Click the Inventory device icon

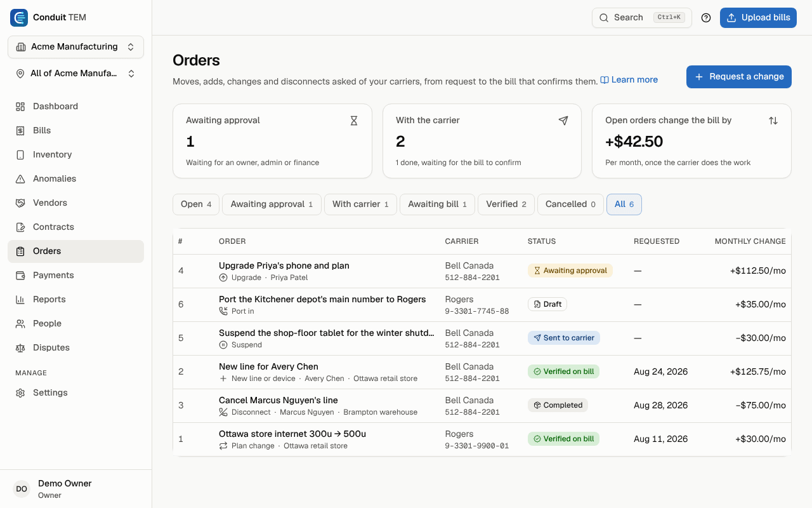tap(20, 155)
